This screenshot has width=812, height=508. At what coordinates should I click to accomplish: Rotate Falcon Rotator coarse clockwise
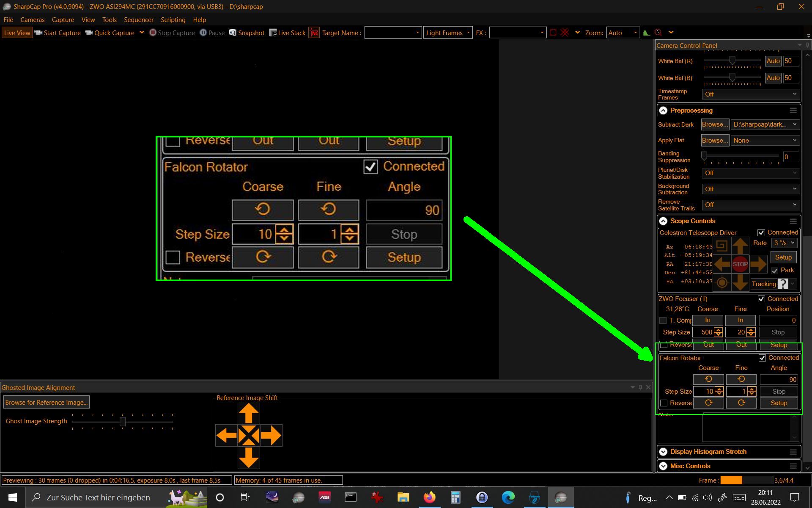tap(708, 403)
